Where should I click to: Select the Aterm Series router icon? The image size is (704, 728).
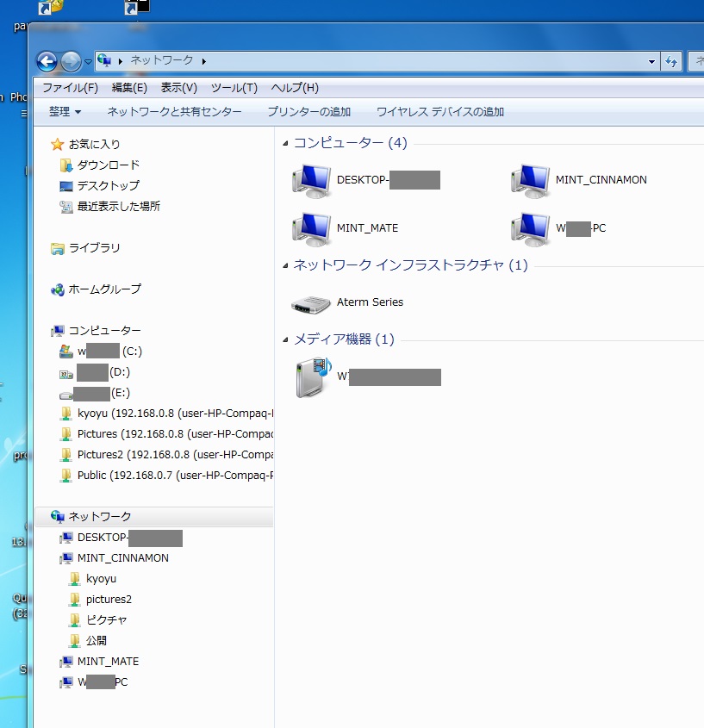[x=311, y=302]
